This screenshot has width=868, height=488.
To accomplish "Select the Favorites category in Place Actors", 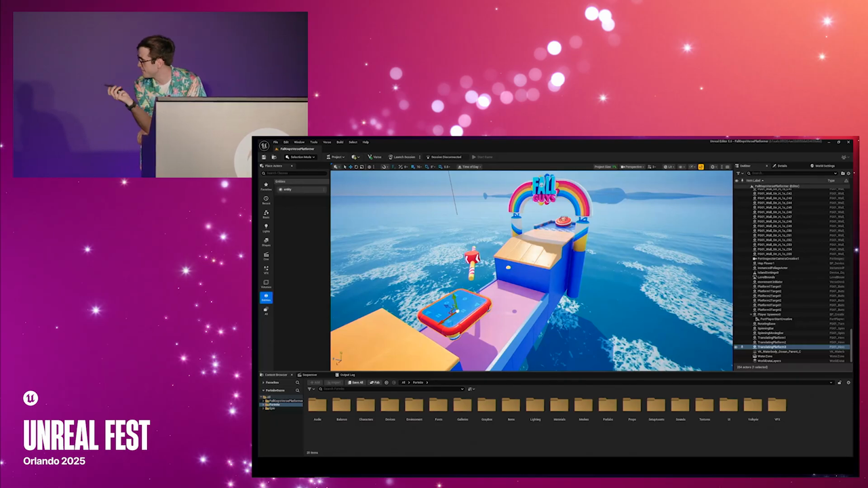I will click(266, 186).
